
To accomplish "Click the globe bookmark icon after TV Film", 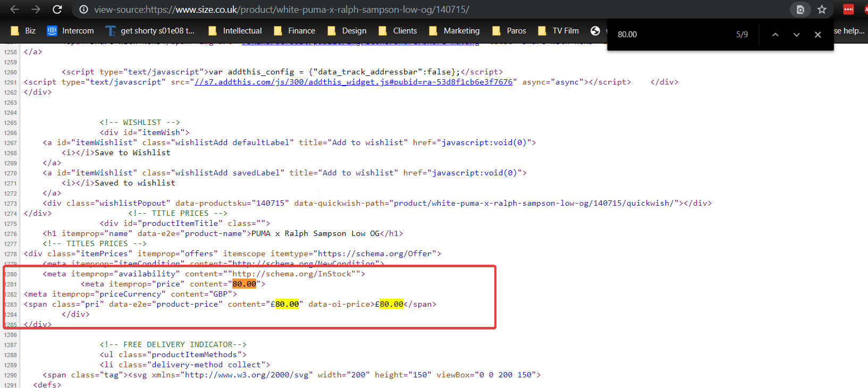I will 595,31.
